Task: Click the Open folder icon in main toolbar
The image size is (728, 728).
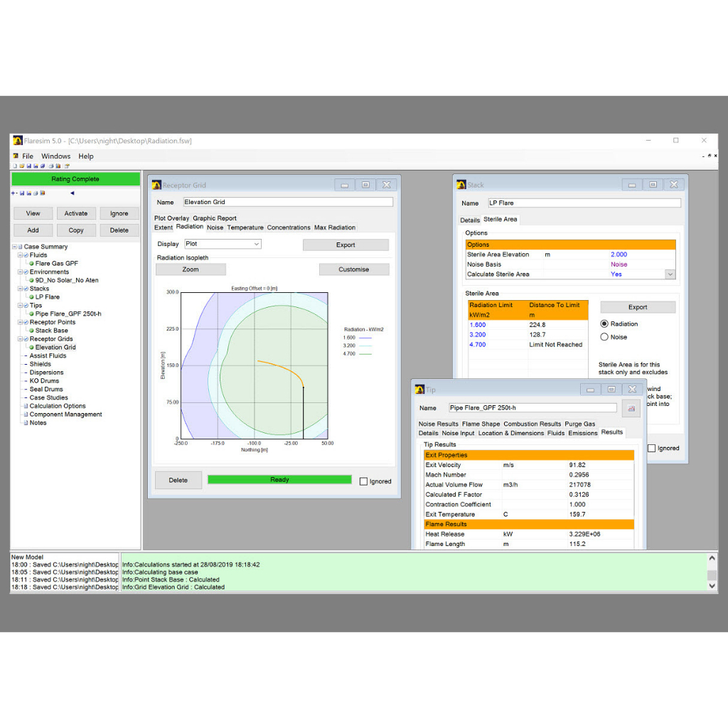Action: [x=21, y=166]
